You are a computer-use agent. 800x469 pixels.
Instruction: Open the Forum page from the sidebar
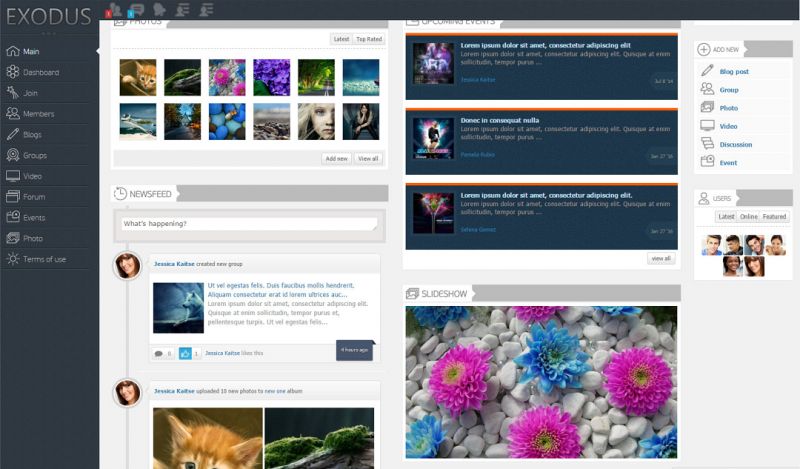click(34, 197)
